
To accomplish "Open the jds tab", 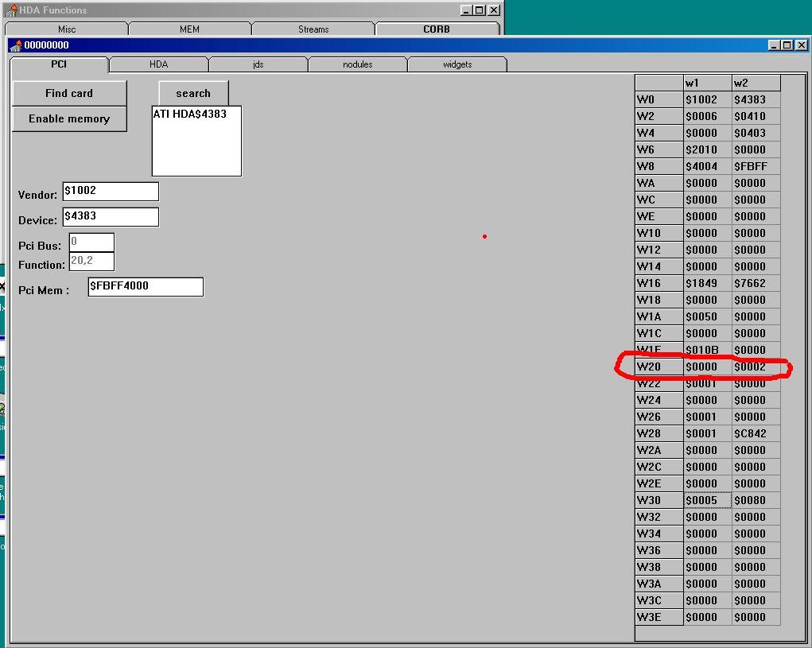I will (x=258, y=64).
